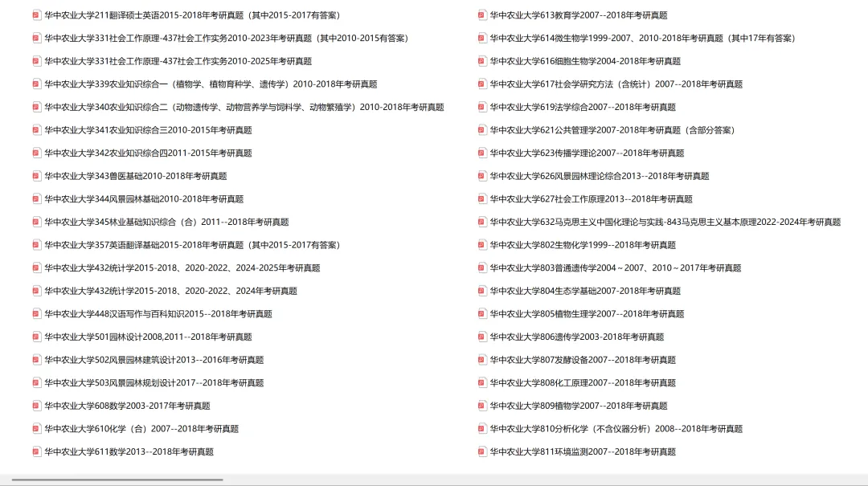Click PDF icon for 501园林设计 file
The width and height of the screenshot is (868, 486).
point(36,337)
